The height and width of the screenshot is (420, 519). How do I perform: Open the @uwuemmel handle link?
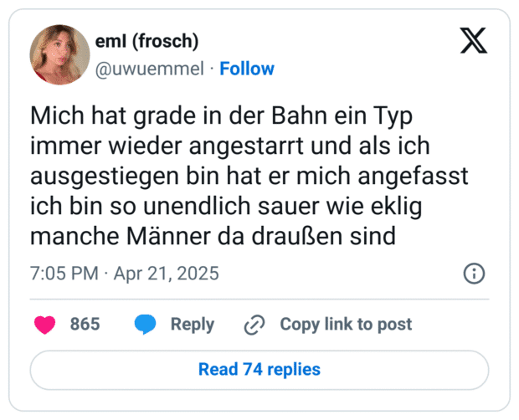coord(150,69)
